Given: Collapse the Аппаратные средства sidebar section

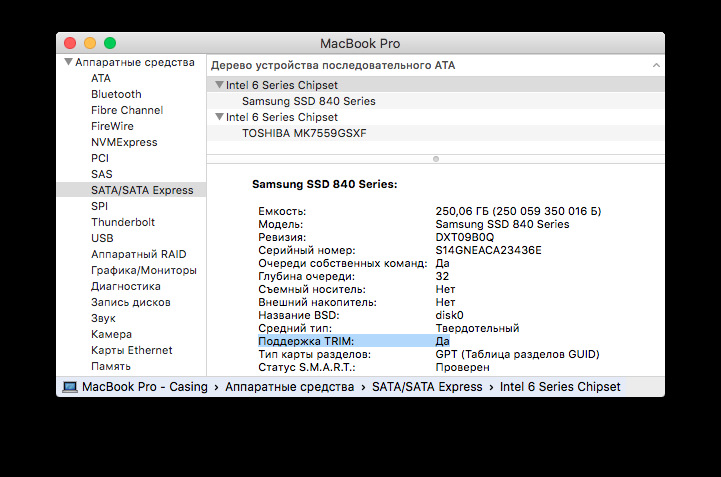Looking at the screenshot, I should (x=68, y=62).
